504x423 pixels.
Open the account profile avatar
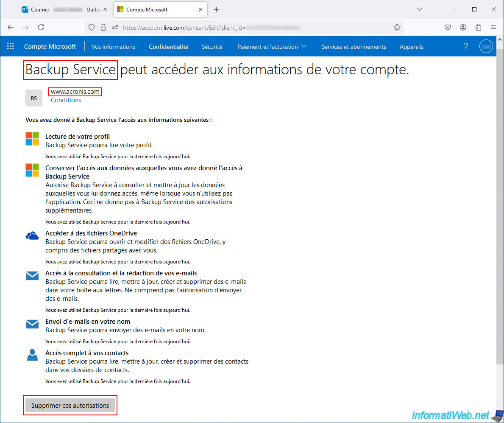486,46
